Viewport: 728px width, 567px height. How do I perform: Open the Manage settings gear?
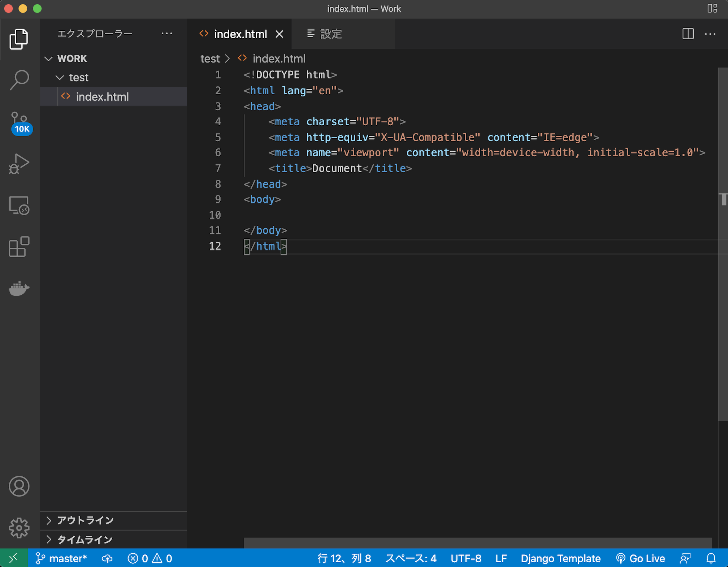(x=19, y=528)
